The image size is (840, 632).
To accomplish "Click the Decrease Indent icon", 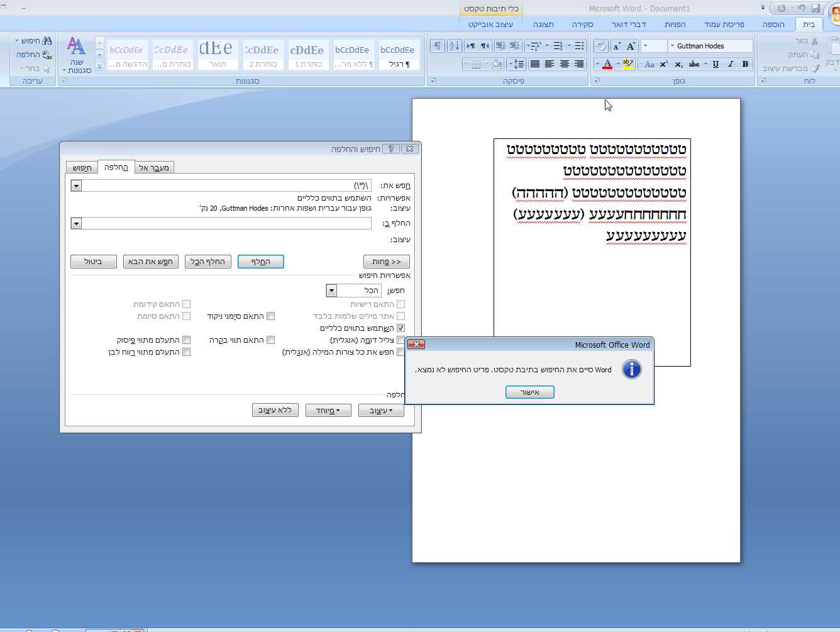I will (x=515, y=46).
